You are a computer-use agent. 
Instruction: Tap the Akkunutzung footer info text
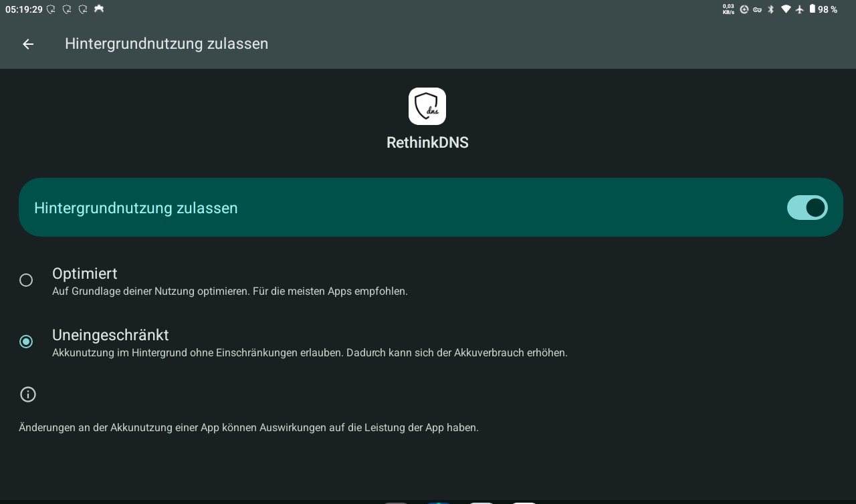coord(249,428)
